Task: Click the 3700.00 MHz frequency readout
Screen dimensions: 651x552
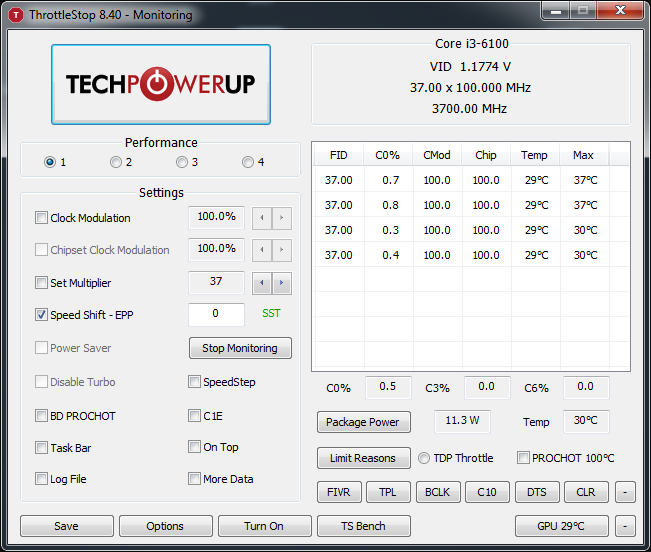Action: tap(470, 109)
